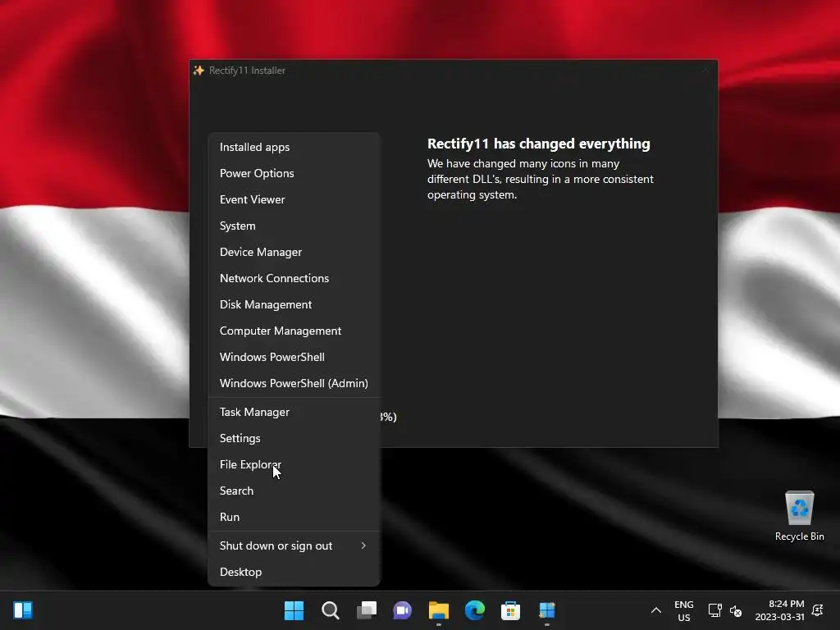
Task: Launch Device Manager from menu
Action: [294, 252]
